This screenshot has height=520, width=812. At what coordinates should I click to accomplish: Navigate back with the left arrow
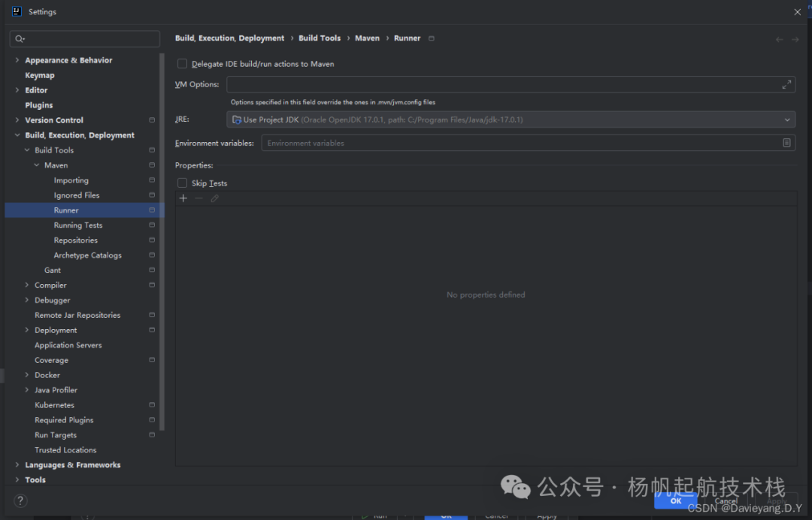(779, 39)
